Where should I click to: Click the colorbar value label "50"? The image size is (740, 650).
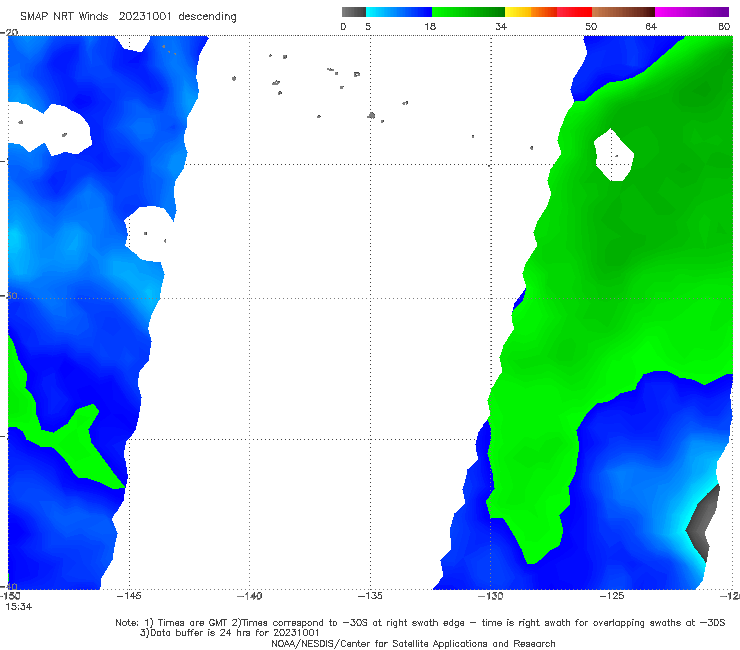point(591,26)
